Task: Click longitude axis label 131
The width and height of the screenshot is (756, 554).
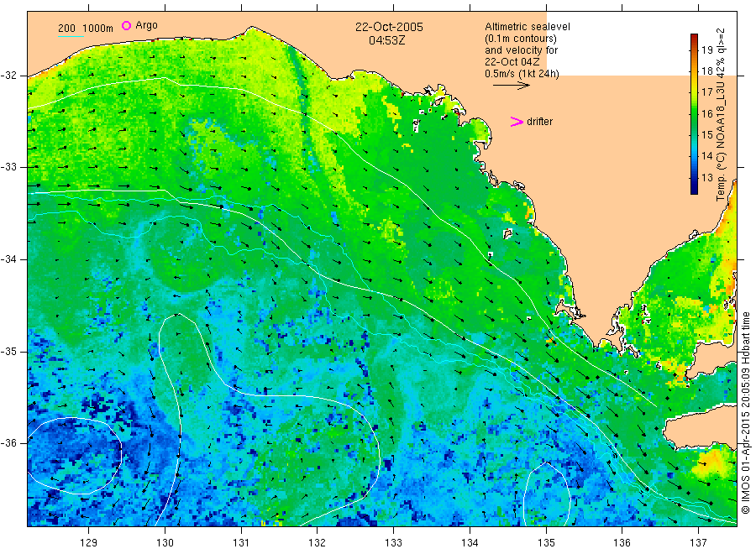Action: pos(241,543)
